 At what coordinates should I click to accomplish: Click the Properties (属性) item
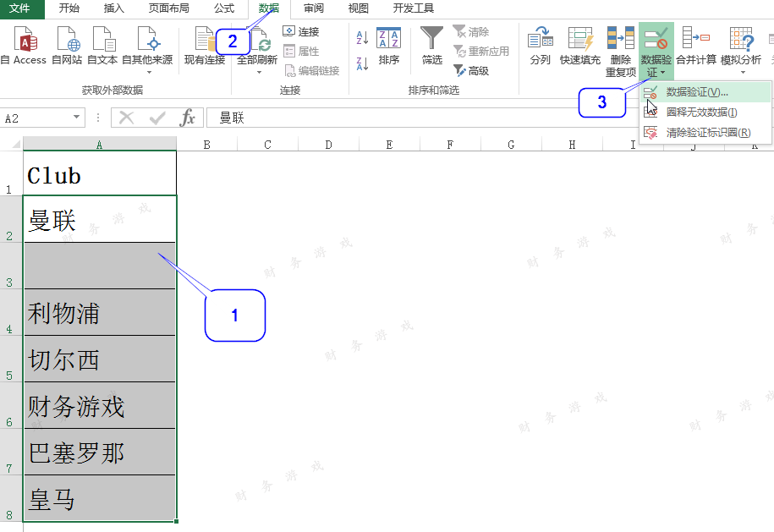point(301,51)
